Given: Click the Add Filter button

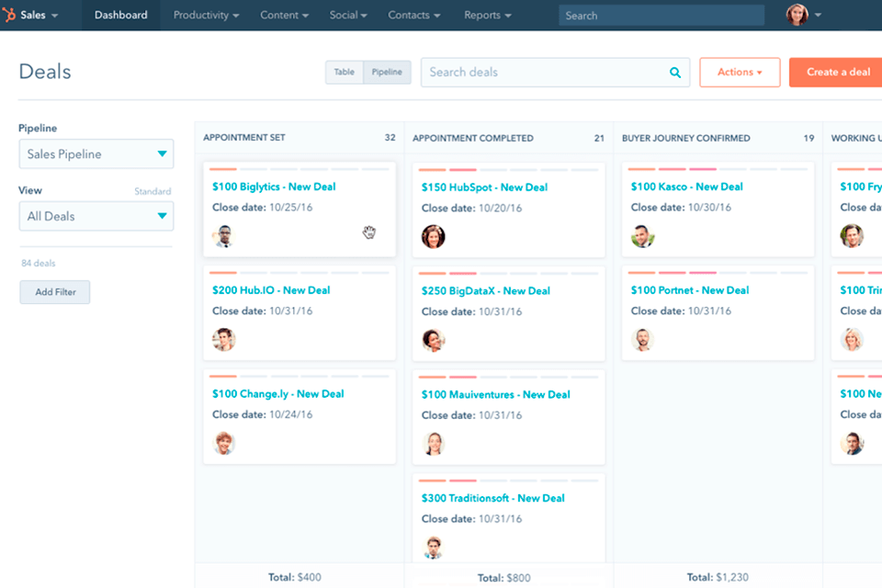Looking at the screenshot, I should 55,292.
